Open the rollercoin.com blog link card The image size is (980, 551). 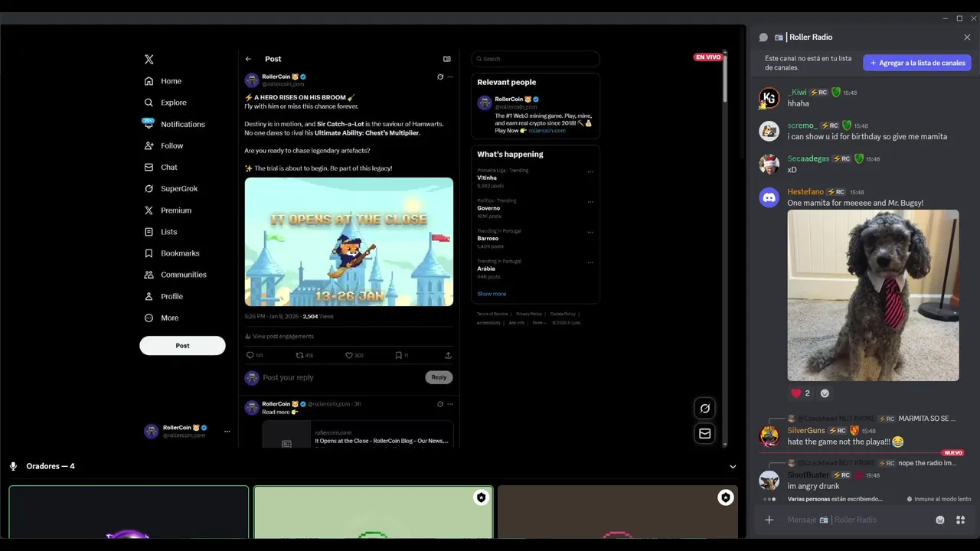tap(358, 435)
